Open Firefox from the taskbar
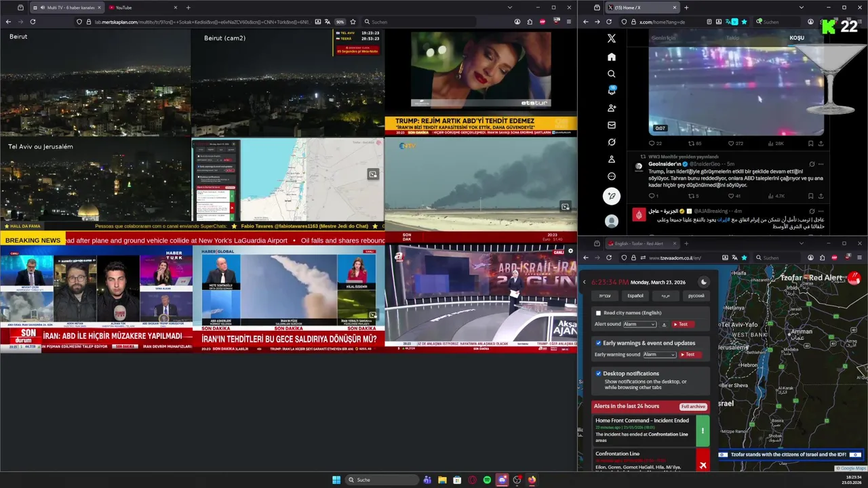 (532, 480)
